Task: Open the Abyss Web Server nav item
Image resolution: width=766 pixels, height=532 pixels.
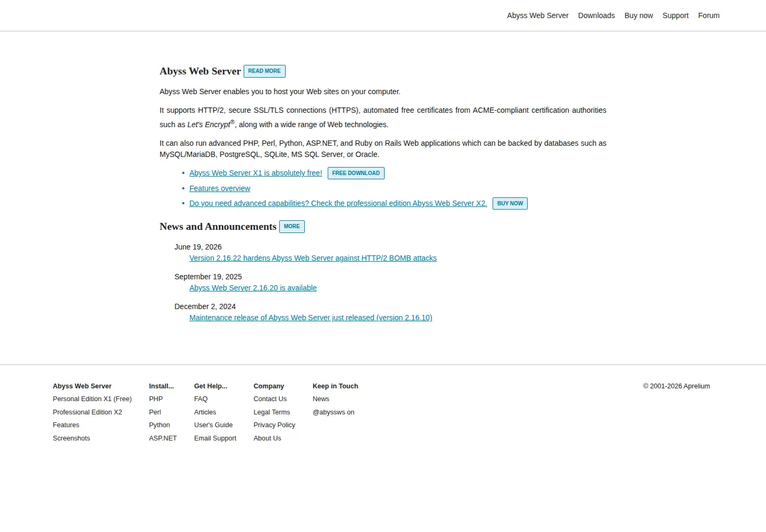Action: tap(537, 15)
